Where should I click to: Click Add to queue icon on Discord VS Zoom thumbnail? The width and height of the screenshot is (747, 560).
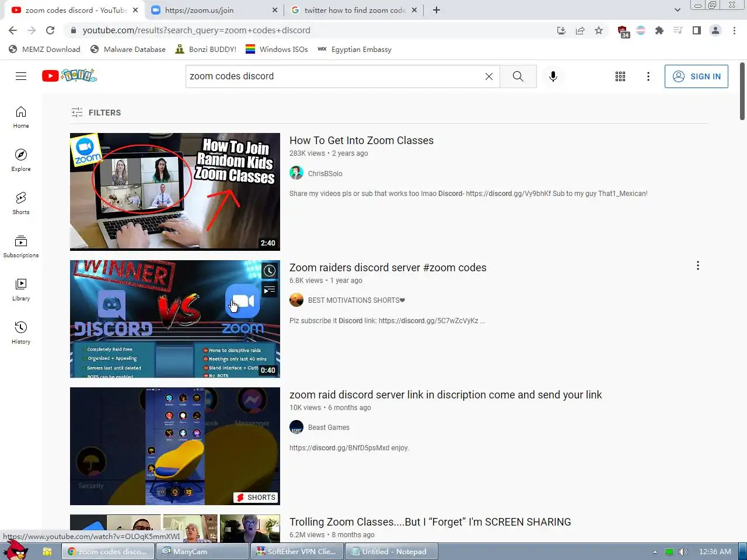pyautogui.click(x=269, y=289)
